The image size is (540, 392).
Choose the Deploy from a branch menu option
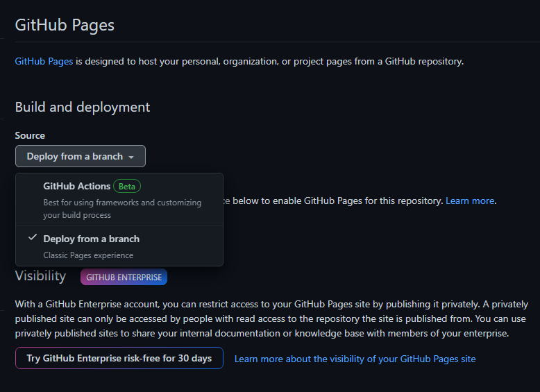[x=91, y=239]
